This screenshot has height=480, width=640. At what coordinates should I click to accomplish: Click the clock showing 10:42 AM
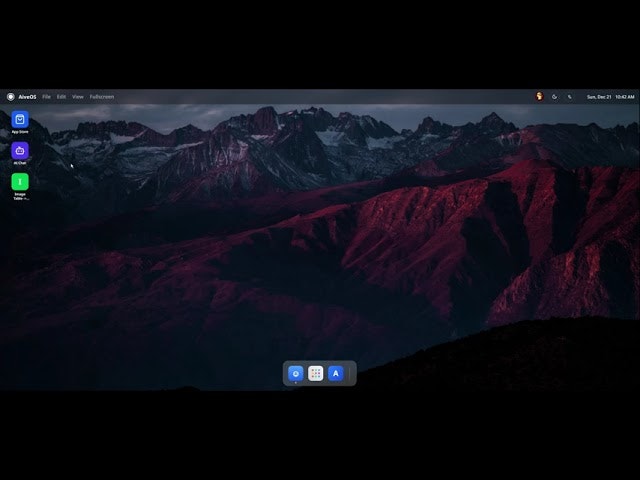(x=625, y=97)
